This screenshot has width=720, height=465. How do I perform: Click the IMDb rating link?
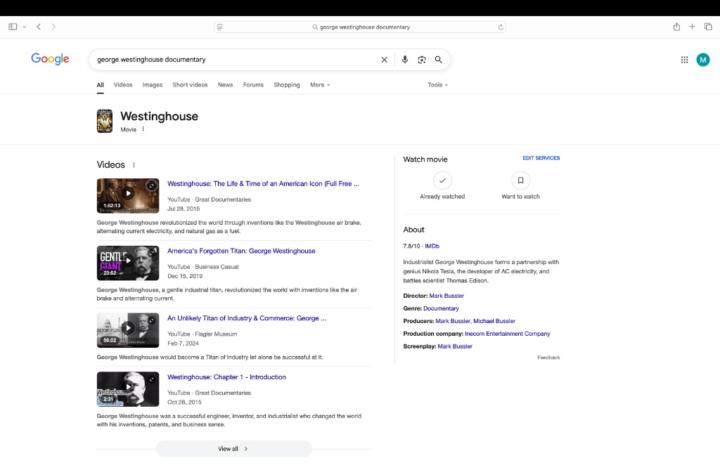pyautogui.click(x=432, y=245)
